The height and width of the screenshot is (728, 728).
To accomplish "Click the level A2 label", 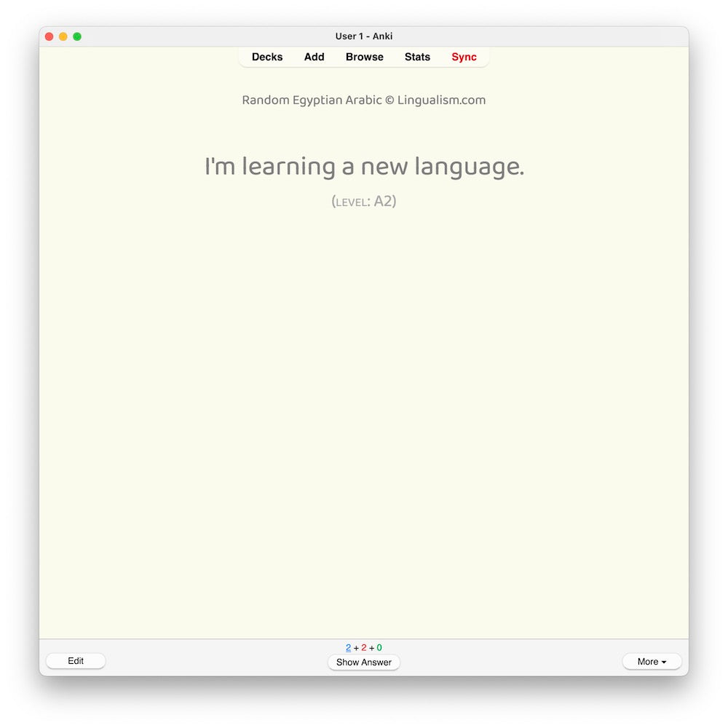I will (364, 202).
